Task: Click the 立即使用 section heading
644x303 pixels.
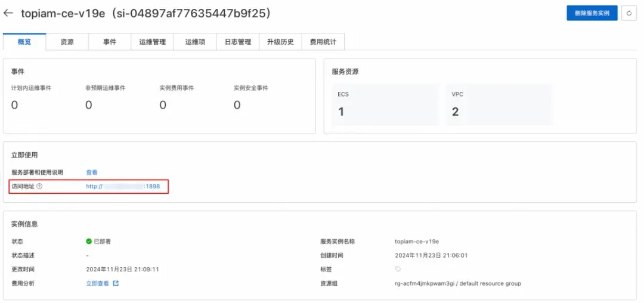Action: pos(24,155)
